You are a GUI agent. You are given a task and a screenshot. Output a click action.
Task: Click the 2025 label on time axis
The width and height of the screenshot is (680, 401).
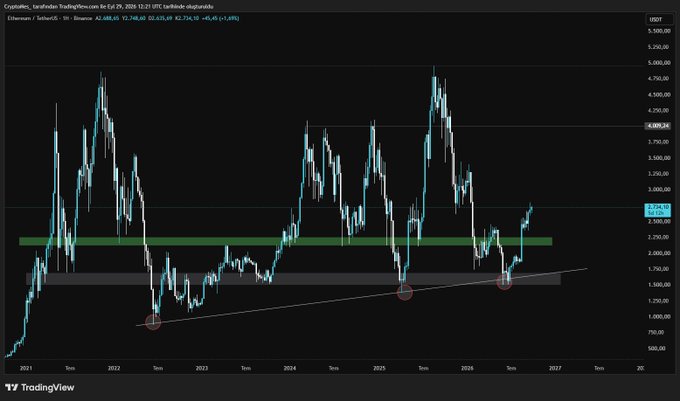click(x=379, y=368)
